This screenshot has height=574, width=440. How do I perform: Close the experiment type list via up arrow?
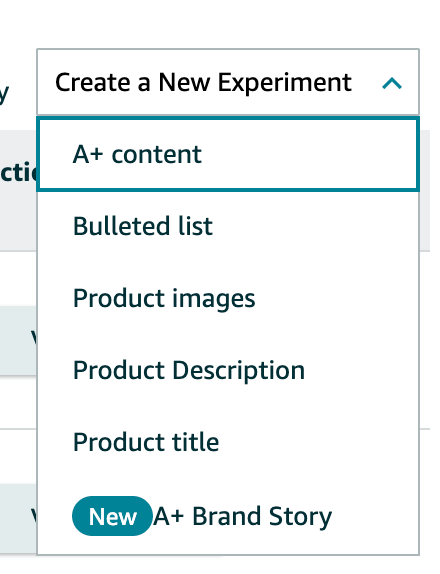tap(392, 83)
